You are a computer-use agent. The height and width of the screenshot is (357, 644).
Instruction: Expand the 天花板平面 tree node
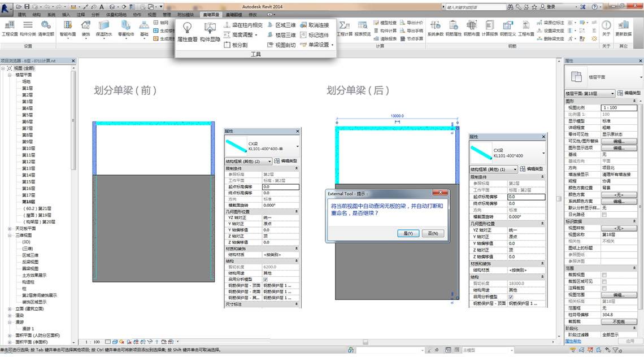[10, 228]
